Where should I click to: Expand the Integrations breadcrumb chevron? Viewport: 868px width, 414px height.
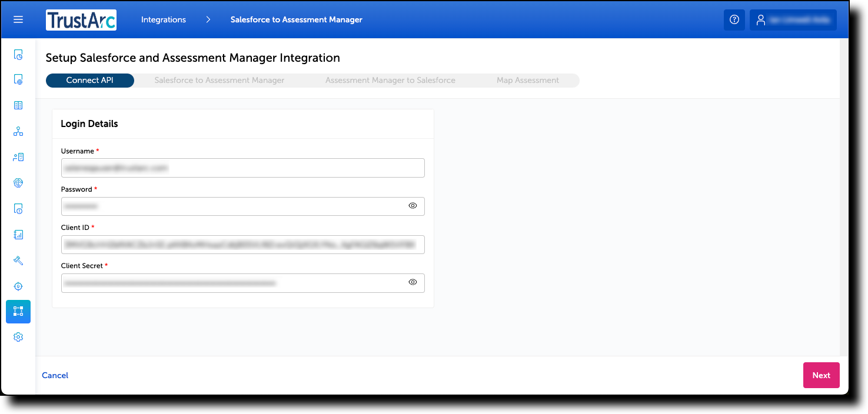(208, 19)
